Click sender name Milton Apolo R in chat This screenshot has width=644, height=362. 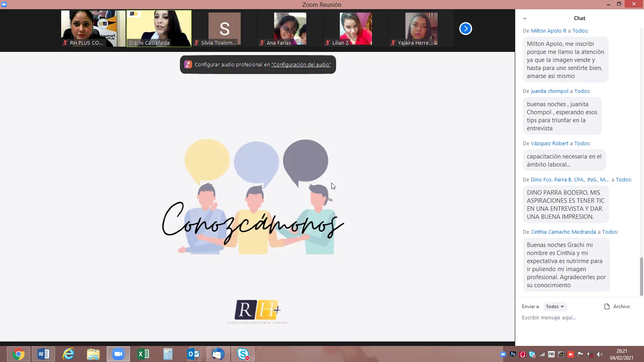(x=548, y=31)
